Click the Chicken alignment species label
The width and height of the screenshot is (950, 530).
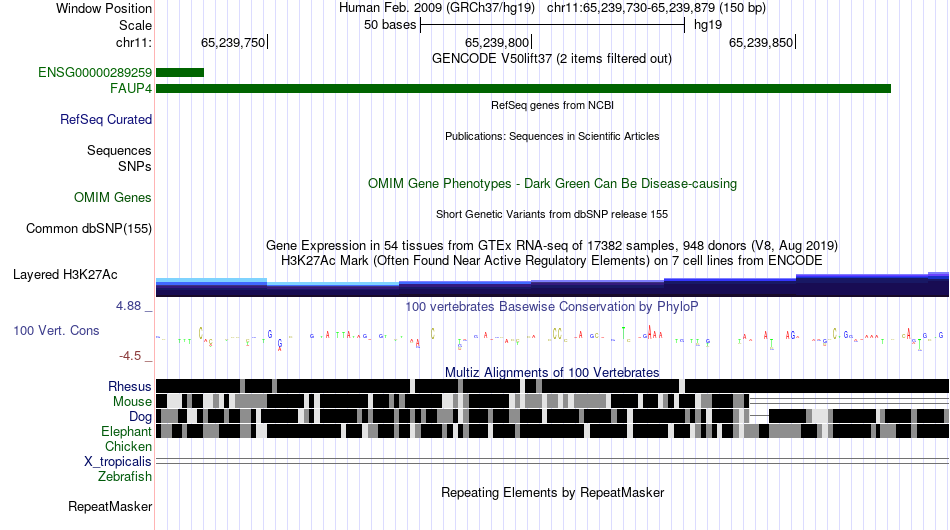click(x=128, y=446)
